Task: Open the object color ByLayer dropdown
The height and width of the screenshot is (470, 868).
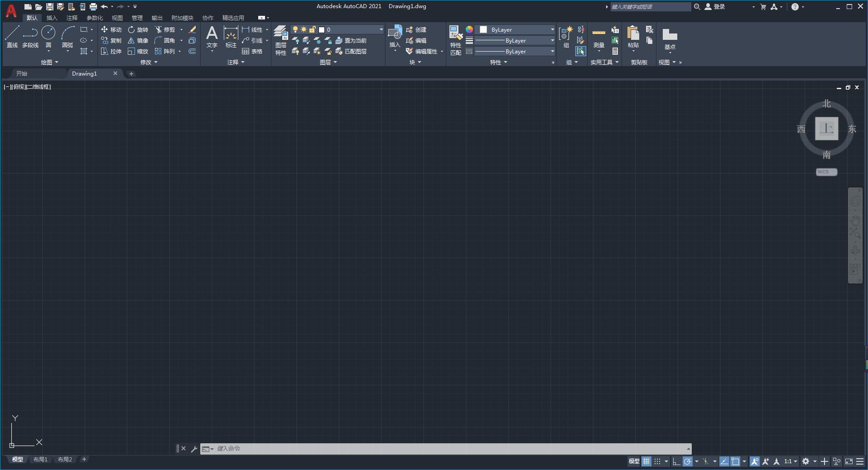Action: [552, 29]
